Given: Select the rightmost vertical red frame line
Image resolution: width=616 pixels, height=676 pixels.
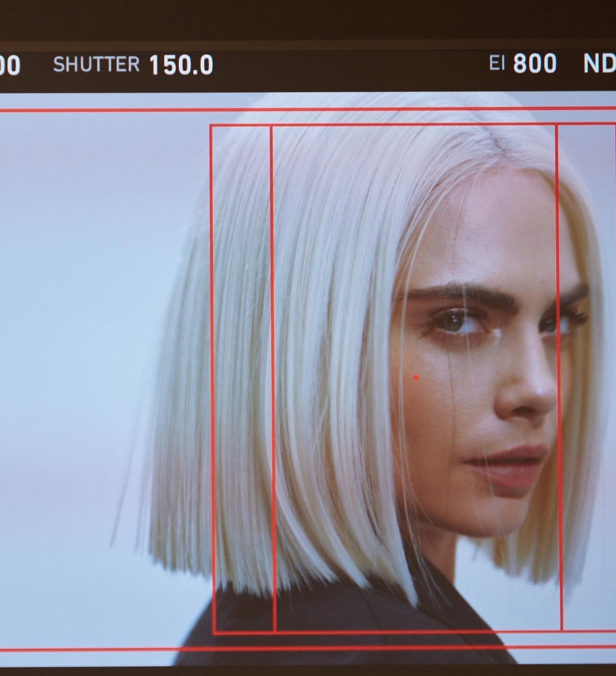Looking at the screenshot, I should pos(559,376).
